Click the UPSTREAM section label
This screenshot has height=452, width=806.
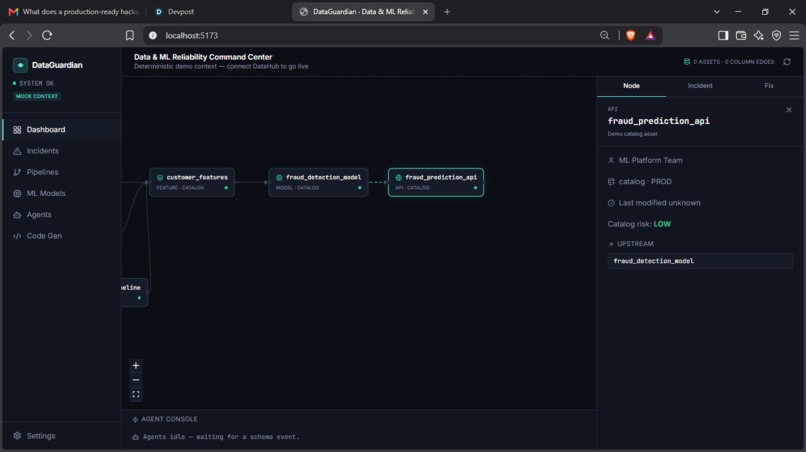point(635,244)
